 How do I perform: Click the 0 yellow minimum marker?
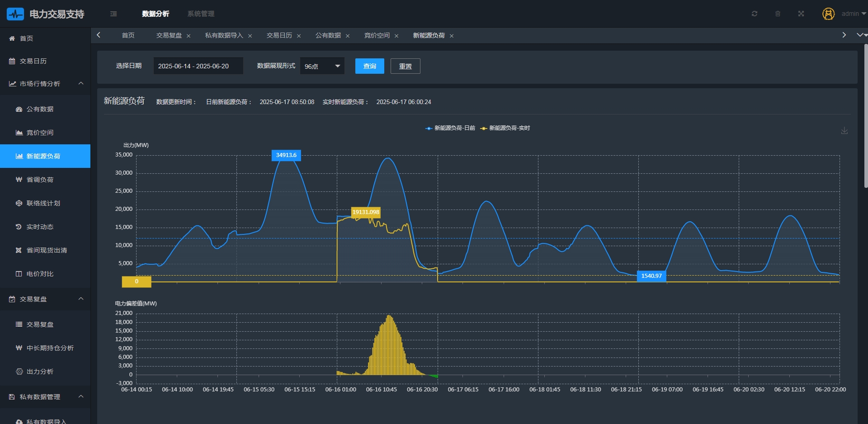(137, 281)
